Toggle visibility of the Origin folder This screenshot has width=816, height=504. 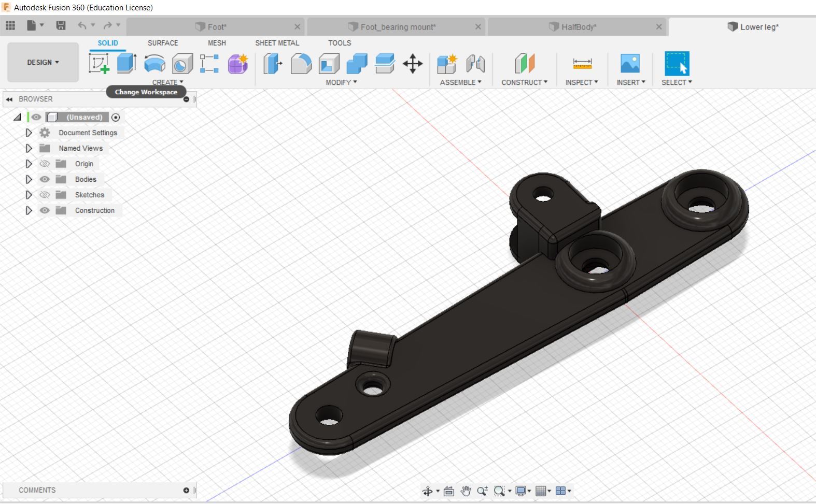(x=45, y=164)
